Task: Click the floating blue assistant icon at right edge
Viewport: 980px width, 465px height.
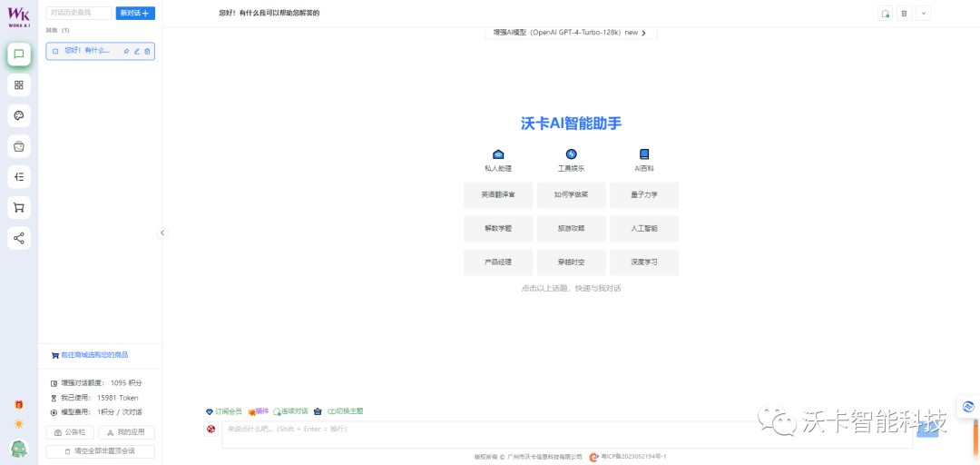Action: (968, 406)
